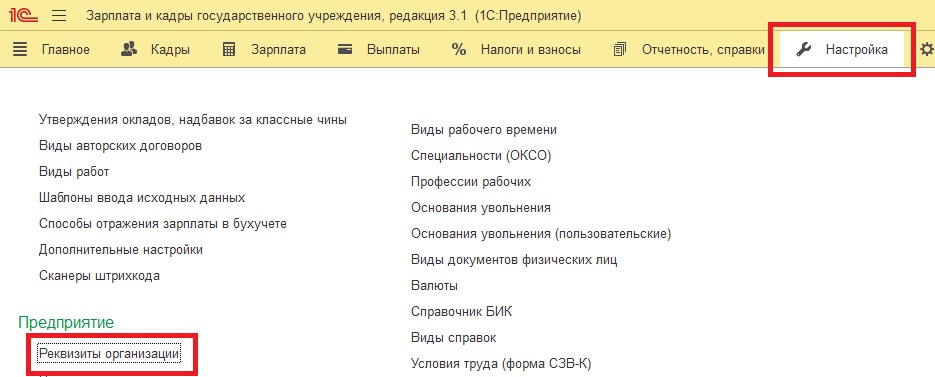Open Способы отражения зарплаты в бухучете
The width and height of the screenshot is (935, 377).
[163, 224]
